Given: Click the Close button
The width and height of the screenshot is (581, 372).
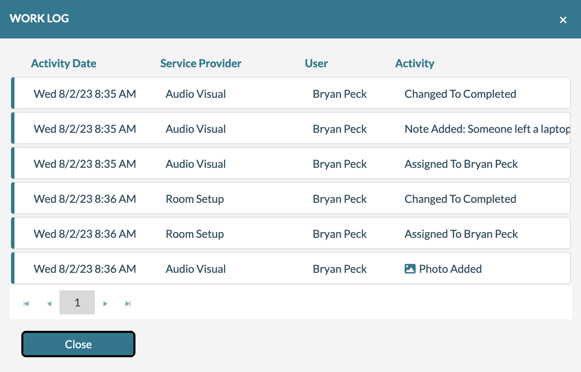Looking at the screenshot, I should point(78,344).
